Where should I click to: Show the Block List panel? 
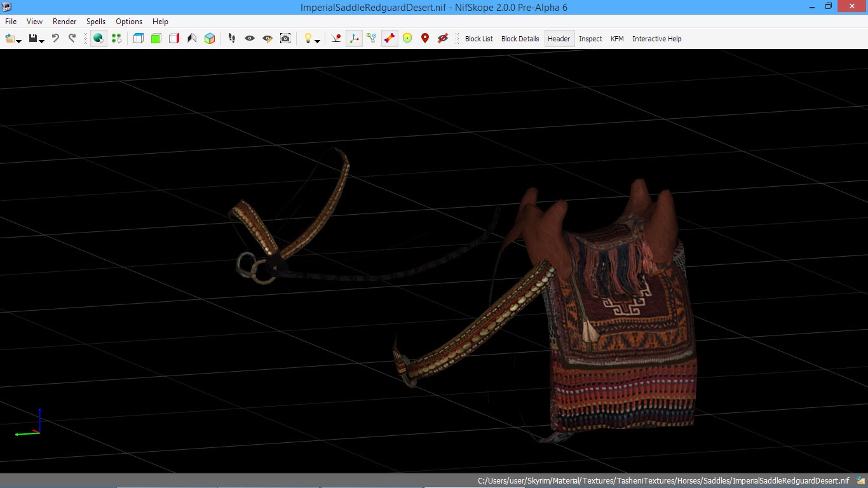(x=478, y=39)
